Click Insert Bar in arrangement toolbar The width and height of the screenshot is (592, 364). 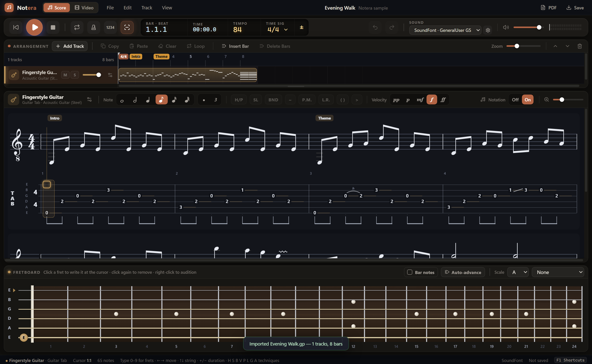(x=235, y=46)
